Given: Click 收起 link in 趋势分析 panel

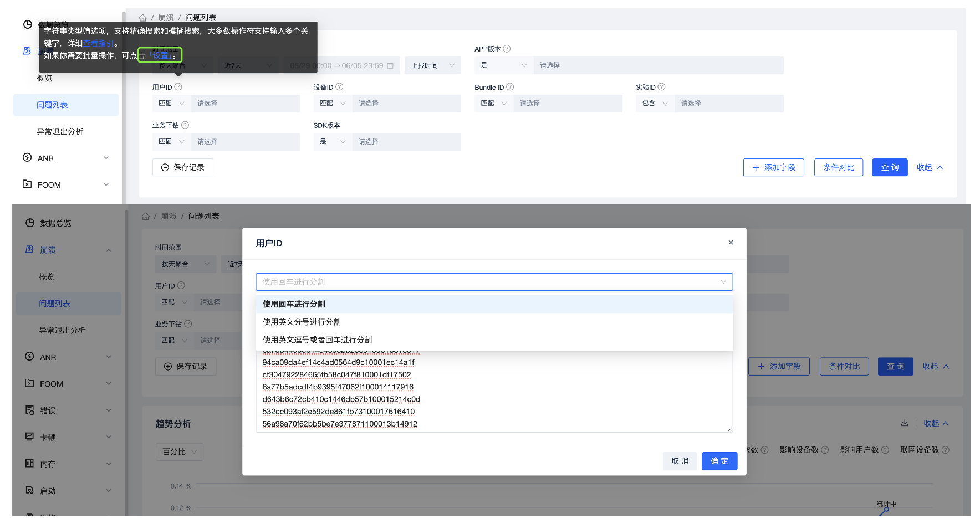Looking at the screenshot, I should (936, 423).
